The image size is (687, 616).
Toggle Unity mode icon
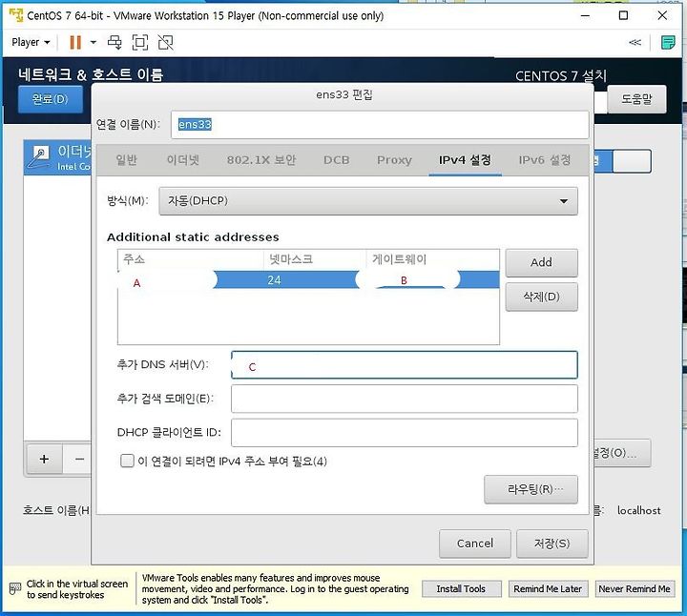tap(166, 43)
